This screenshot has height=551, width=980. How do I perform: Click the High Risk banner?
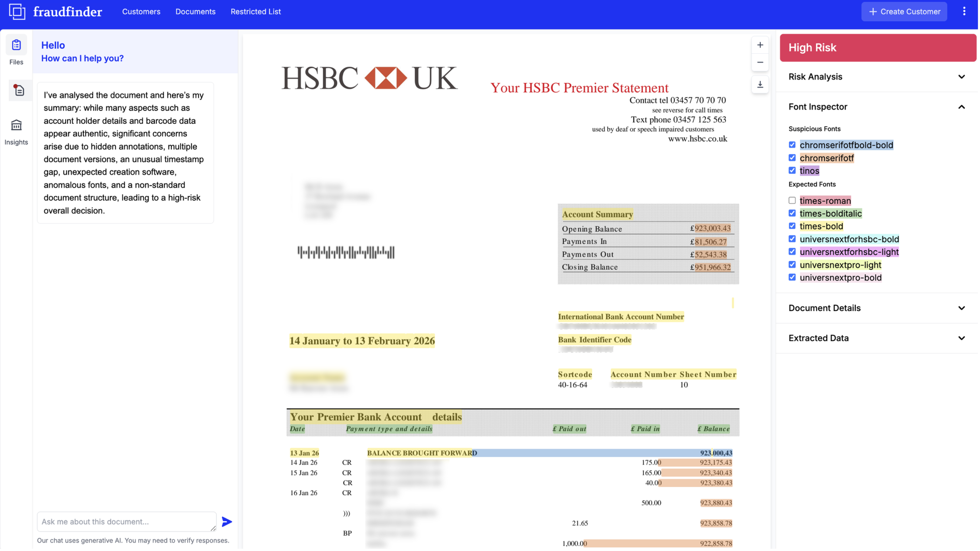[878, 48]
